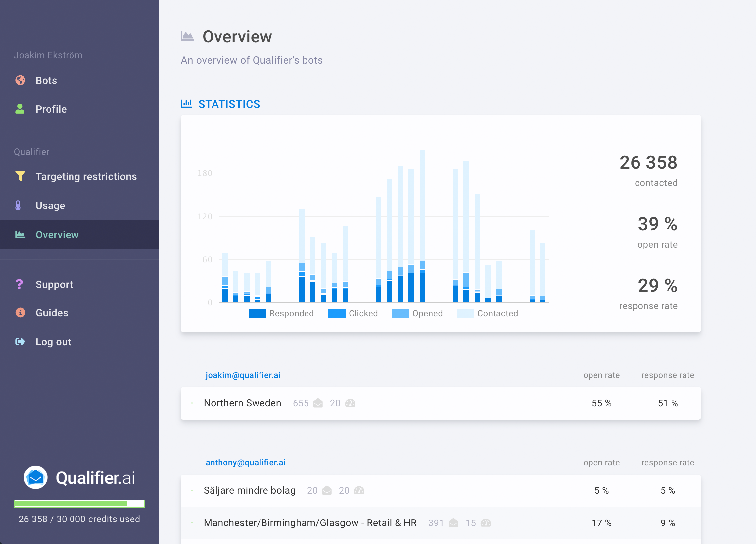Viewport: 756px width, 544px height.
Task: Click the Log out arrow icon
Action: coord(20,342)
